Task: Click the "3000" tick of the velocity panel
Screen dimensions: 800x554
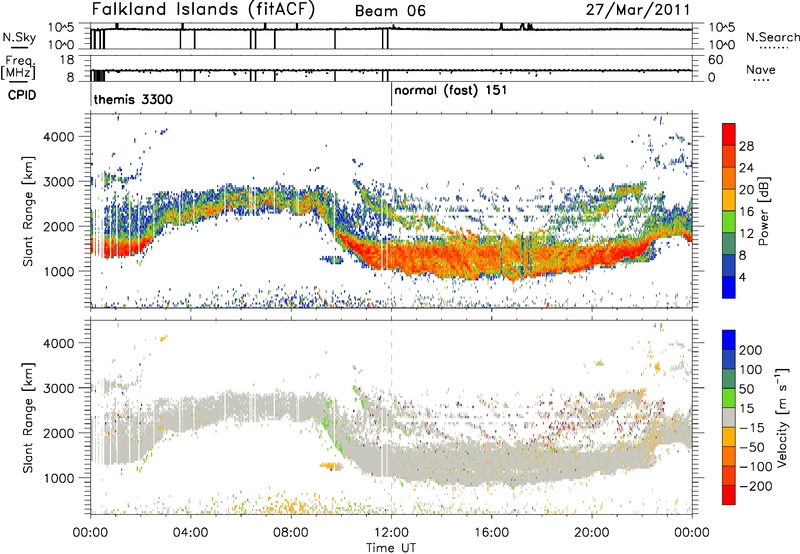Action: [x=59, y=388]
